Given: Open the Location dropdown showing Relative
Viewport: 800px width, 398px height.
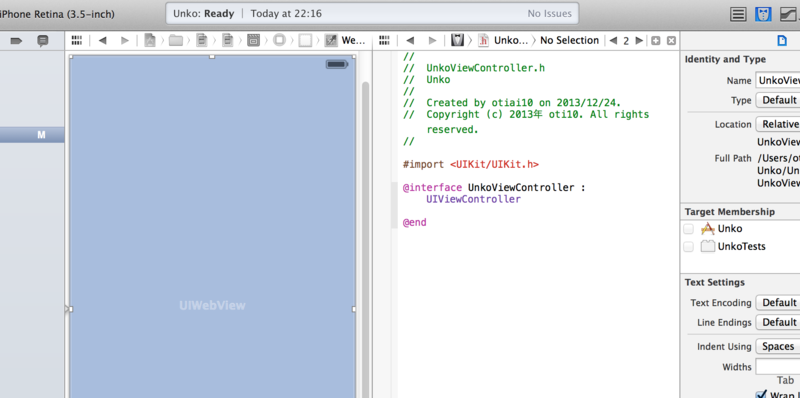Looking at the screenshot, I should coord(778,124).
